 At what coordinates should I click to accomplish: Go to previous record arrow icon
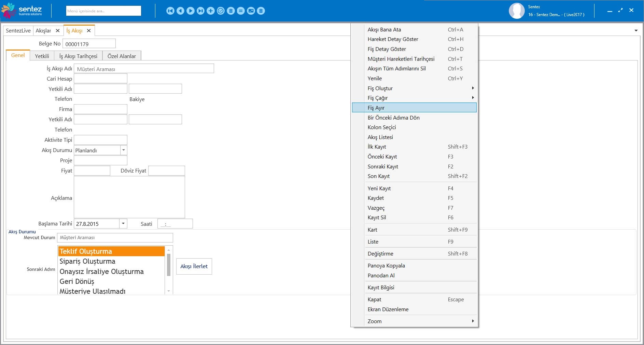point(180,11)
